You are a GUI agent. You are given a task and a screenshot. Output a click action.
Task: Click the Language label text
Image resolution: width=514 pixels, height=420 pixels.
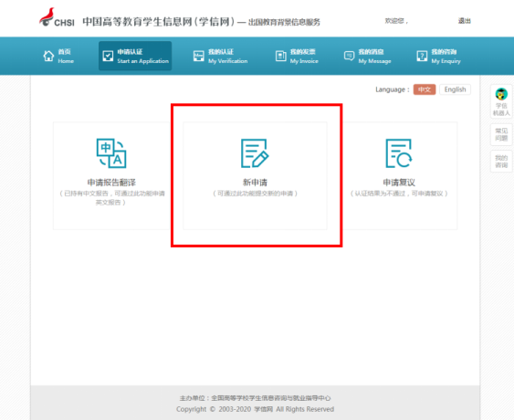[392, 89]
